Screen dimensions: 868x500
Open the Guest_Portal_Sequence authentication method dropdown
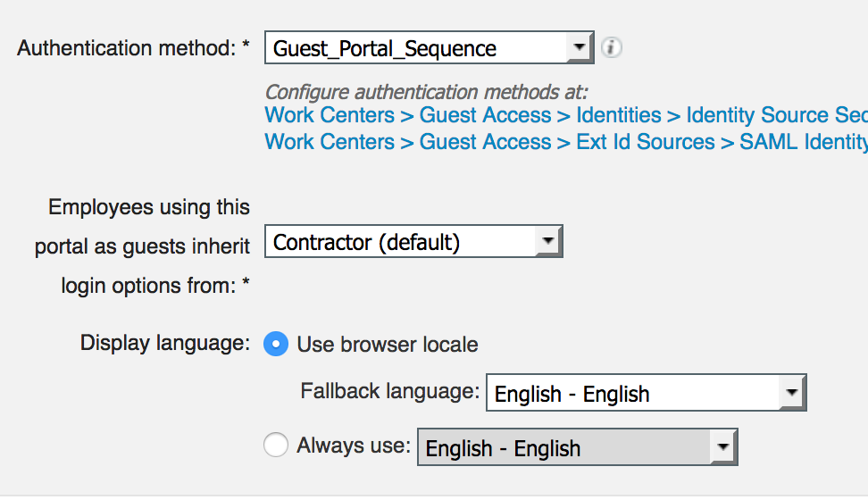tap(429, 47)
